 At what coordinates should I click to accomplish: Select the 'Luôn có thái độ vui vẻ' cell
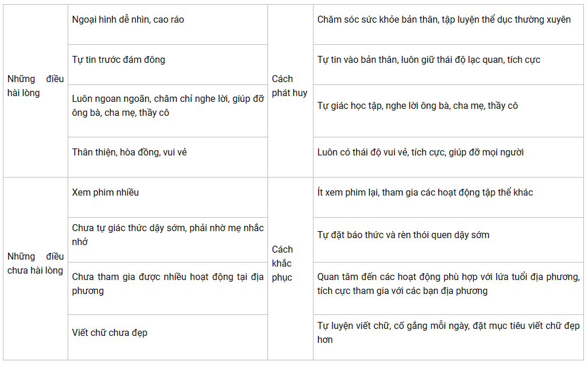coord(448,157)
